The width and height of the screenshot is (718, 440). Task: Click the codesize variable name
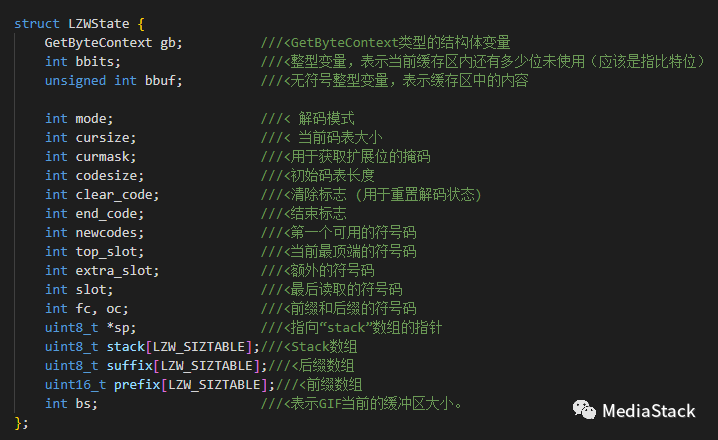click(x=109, y=175)
